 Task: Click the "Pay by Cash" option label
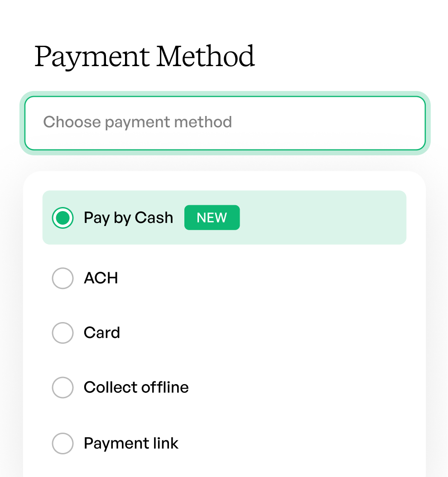click(x=128, y=218)
